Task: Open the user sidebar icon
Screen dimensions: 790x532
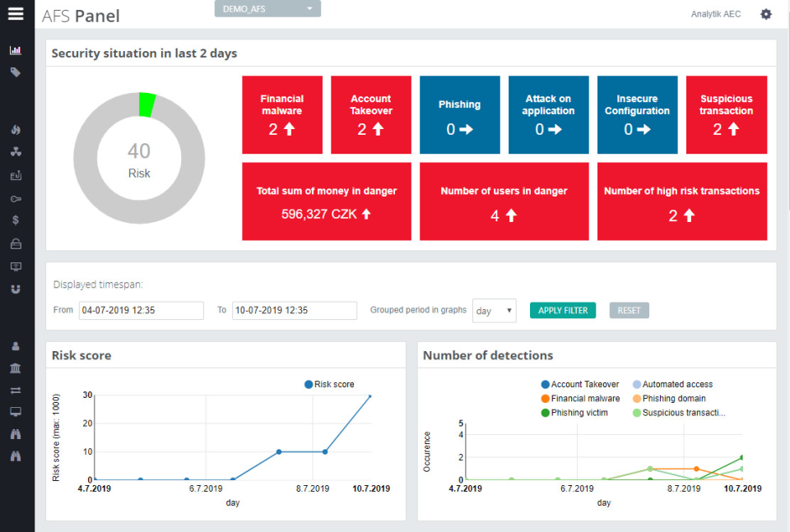Action: point(16,346)
